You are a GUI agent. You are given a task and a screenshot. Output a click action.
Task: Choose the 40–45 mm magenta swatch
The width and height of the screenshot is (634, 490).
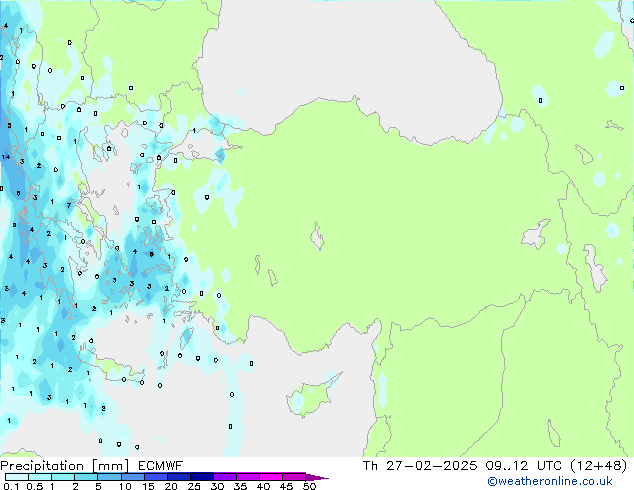click(271, 477)
